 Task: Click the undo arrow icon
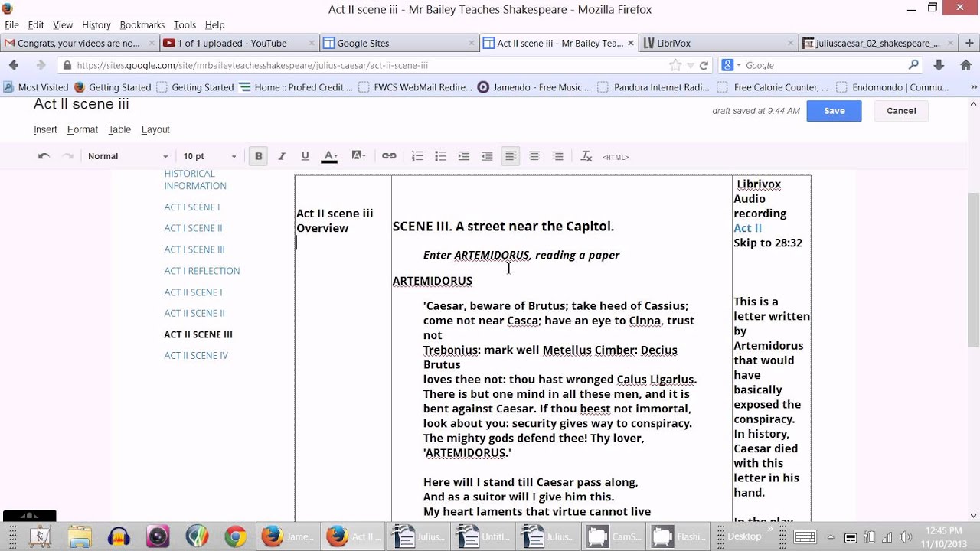pyautogui.click(x=44, y=156)
